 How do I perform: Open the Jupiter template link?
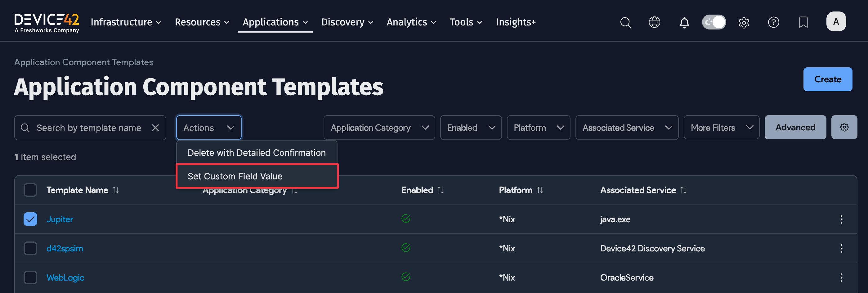tap(60, 219)
